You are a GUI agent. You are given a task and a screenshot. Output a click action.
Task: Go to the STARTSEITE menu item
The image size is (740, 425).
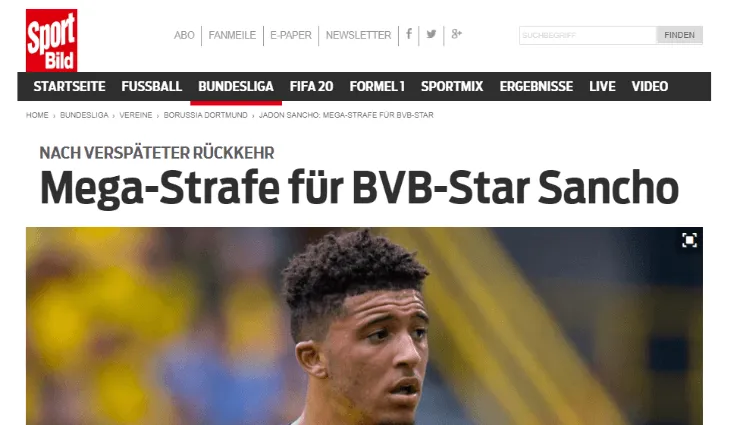click(69, 86)
